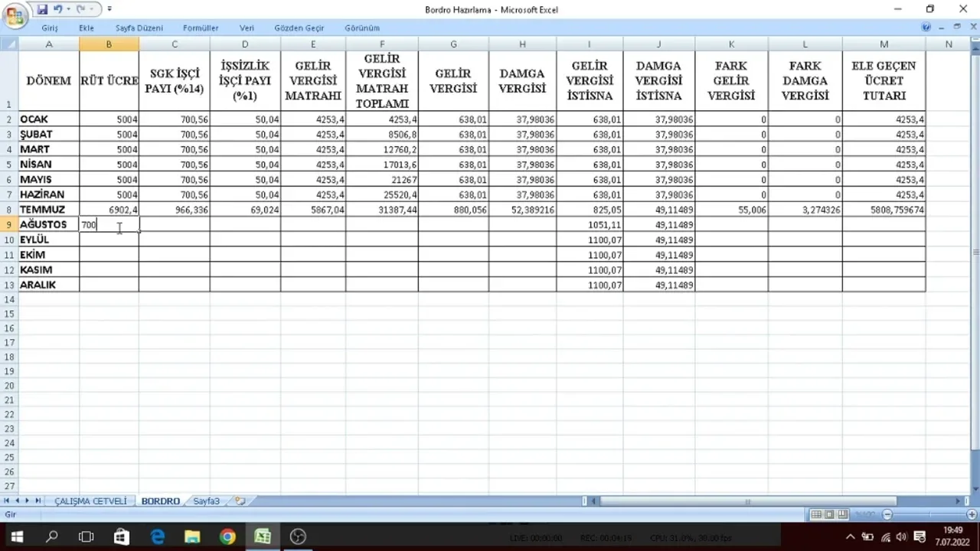This screenshot has height=551, width=980.
Task: Select the AĞUSTOS cell
Action: pos(49,225)
